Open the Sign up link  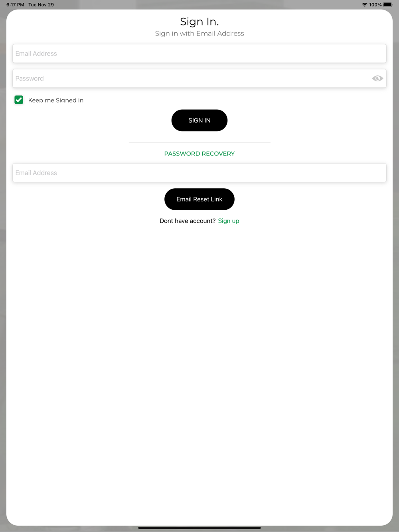229,221
